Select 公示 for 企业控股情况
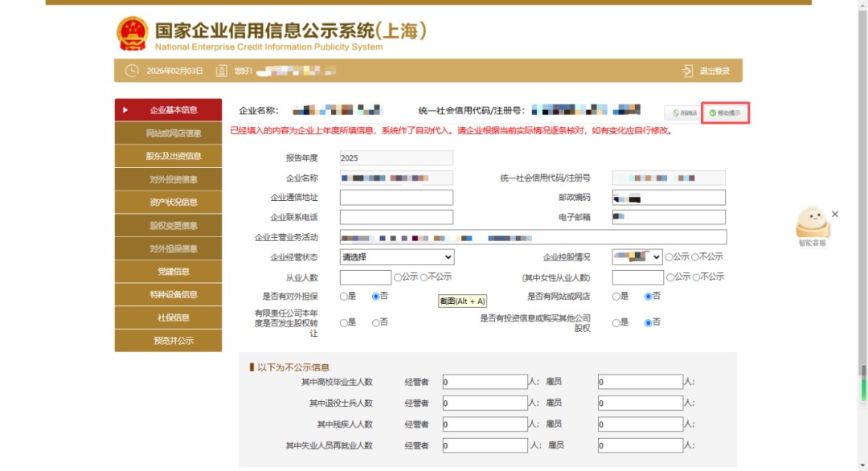This screenshot has height=471, width=868. pos(669,257)
